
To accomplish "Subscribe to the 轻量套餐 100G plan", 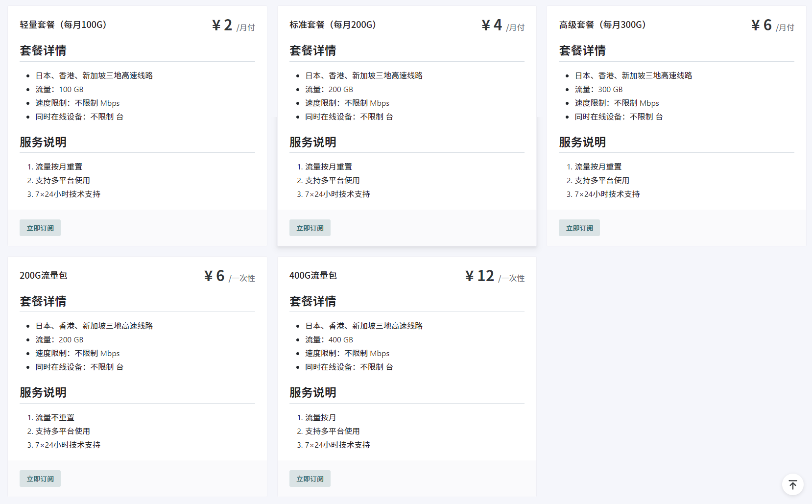I will click(40, 228).
